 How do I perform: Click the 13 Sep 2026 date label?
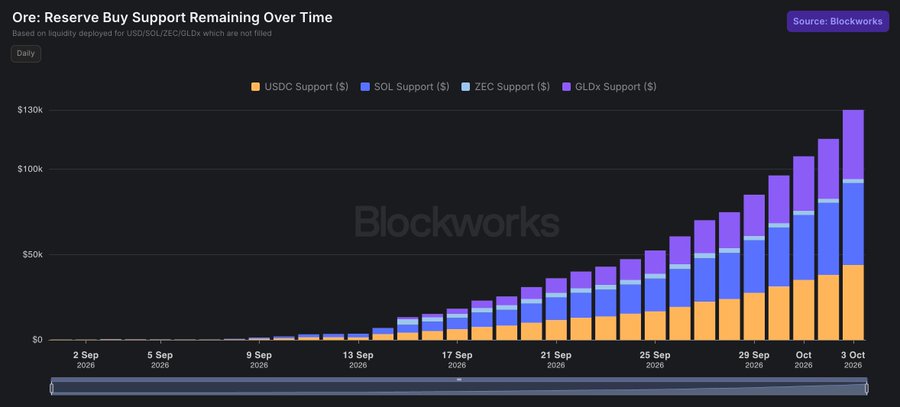click(x=358, y=360)
